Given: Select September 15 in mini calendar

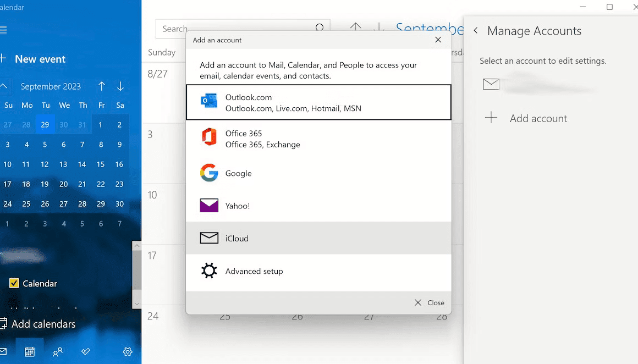Looking at the screenshot, I should (101, 164).
